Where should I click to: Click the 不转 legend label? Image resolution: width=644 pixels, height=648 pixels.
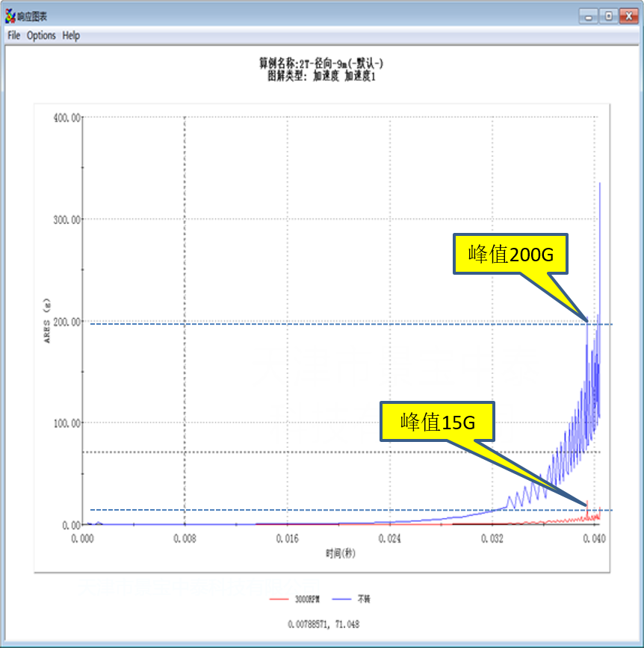(x=364, y=599)
